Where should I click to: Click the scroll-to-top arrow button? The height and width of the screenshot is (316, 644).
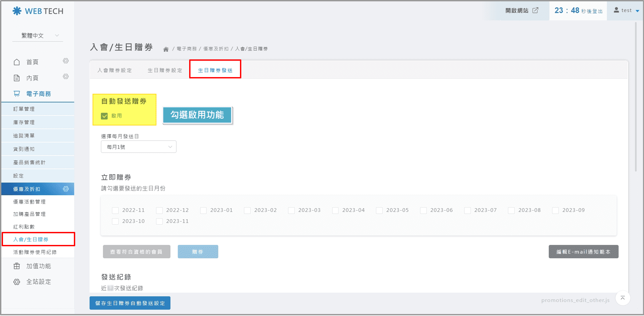coord(623,298)
